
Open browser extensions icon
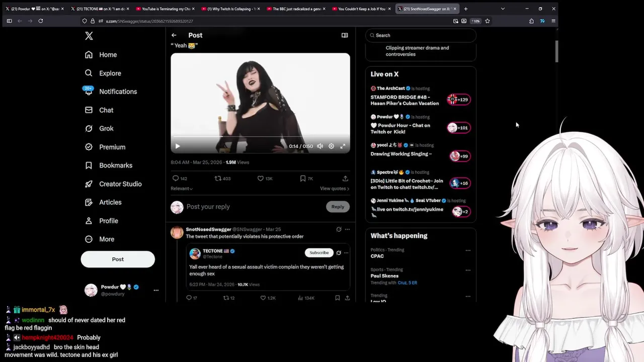tap(531, 21)
